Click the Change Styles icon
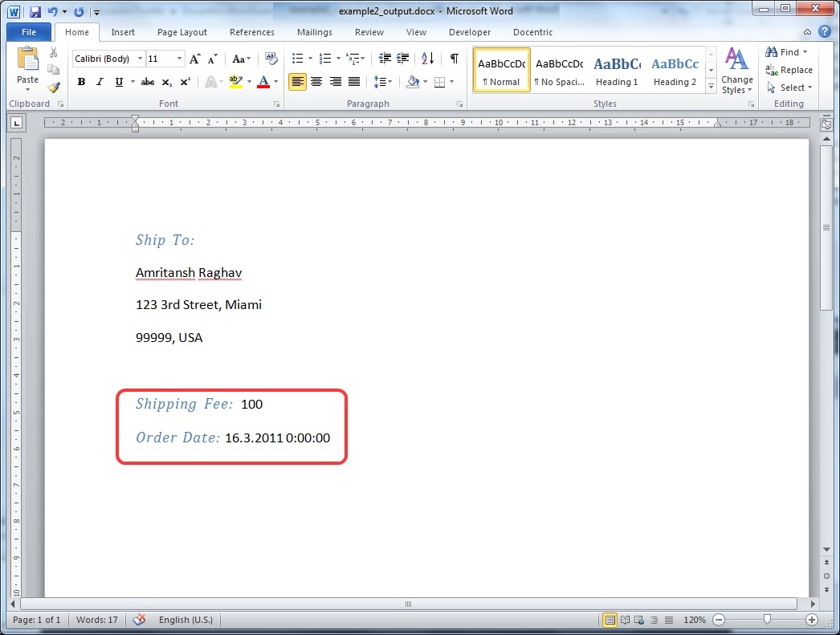 click(736, 71)
